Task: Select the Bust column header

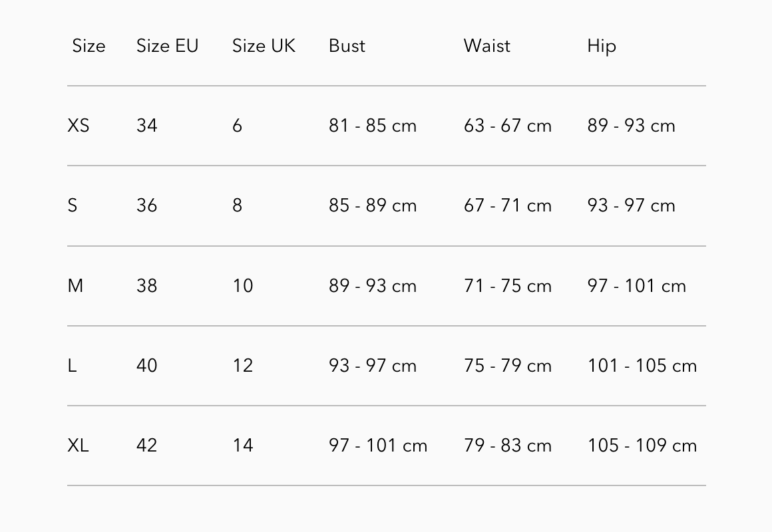Action: point(347,46)
